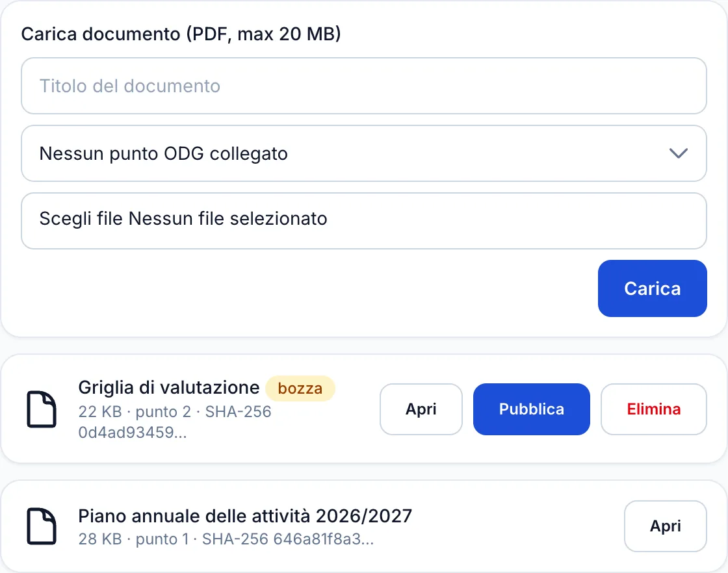Open Piano annuale delle attività via Apri
Image resolution: width=728 pixels, height=573 pixels.
(x=666, y=526)
